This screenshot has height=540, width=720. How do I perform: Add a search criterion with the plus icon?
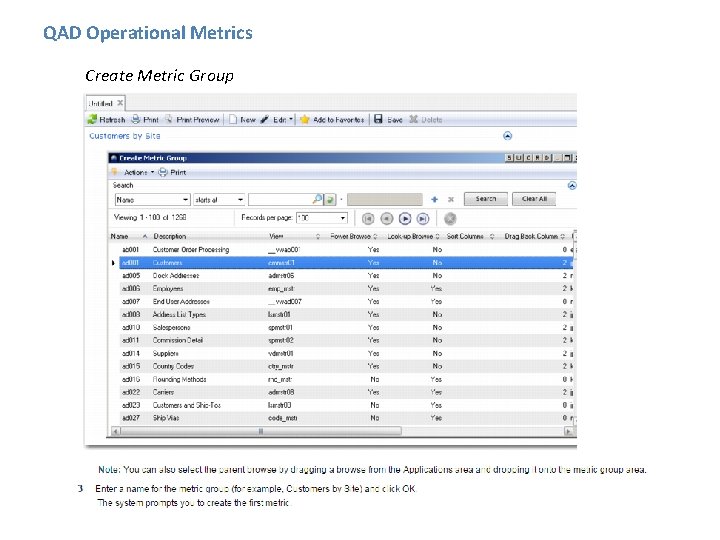(x=434, y=199)
